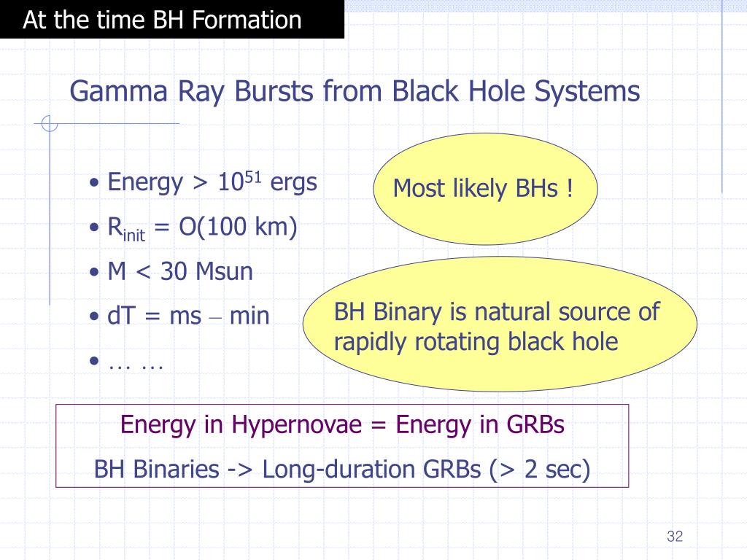Select the title 'Gamma Ray Bursts from Black Hole Systems'
This screenshot has height=560, width=747.
355,91
